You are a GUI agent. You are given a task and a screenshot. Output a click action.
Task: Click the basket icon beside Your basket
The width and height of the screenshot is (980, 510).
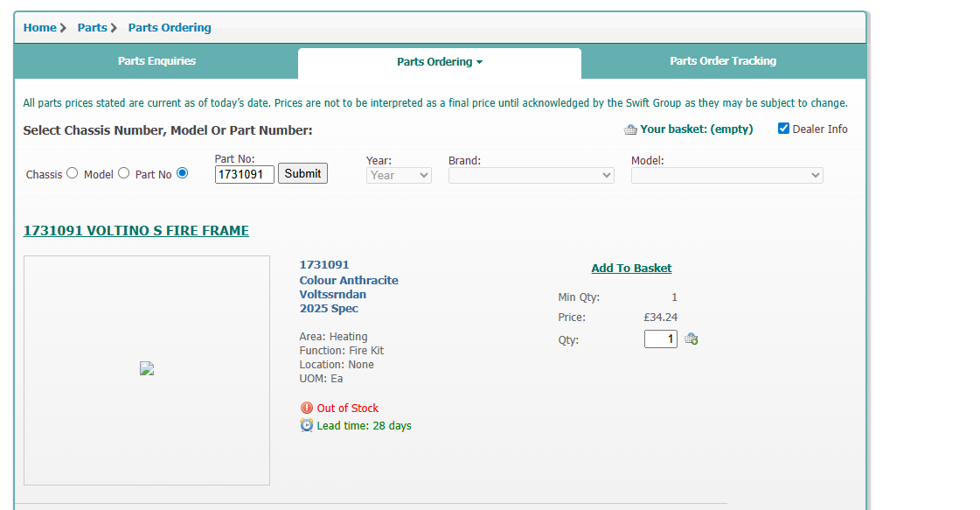coord(630,129)
